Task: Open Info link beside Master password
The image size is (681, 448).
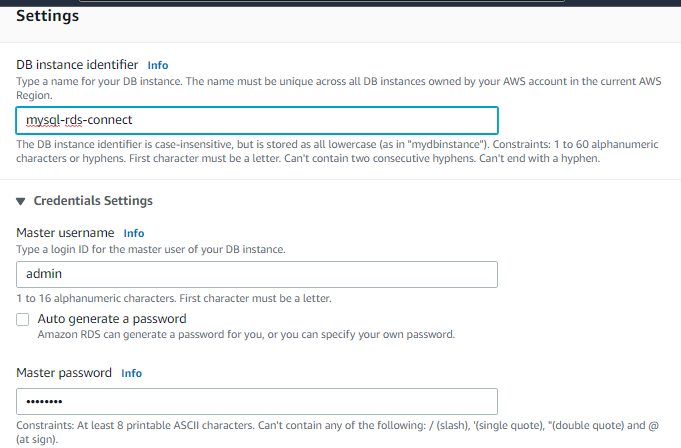Action: (x=131, y=373)
